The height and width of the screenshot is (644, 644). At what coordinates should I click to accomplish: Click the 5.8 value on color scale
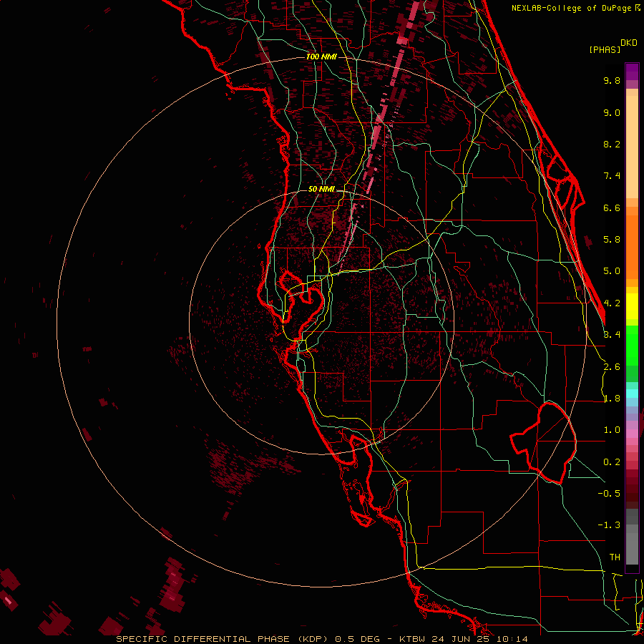click(612, 240)
